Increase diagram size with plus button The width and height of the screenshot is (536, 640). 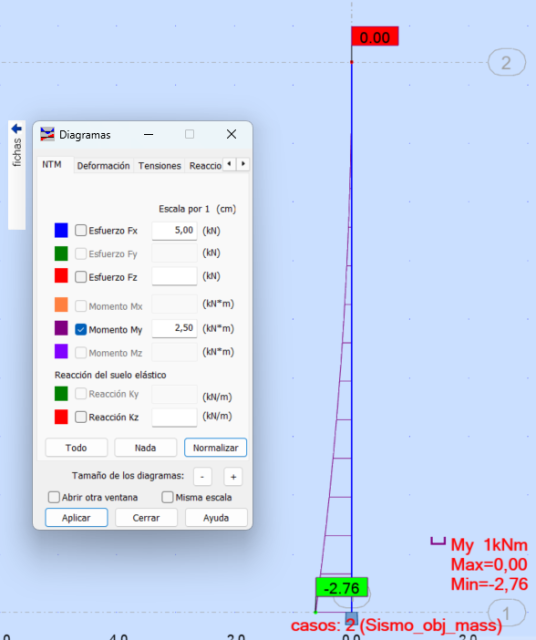point(233,477)
